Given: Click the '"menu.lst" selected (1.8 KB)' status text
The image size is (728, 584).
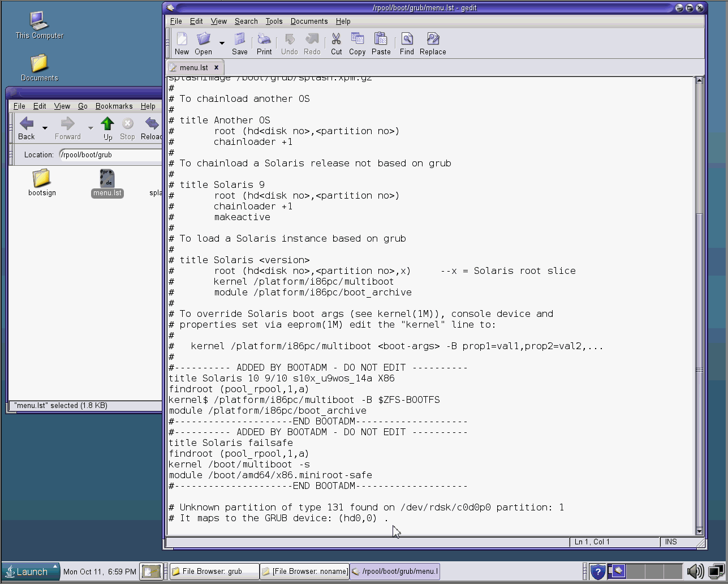Looking at the screenshot, I should click(x=61, y=406).
